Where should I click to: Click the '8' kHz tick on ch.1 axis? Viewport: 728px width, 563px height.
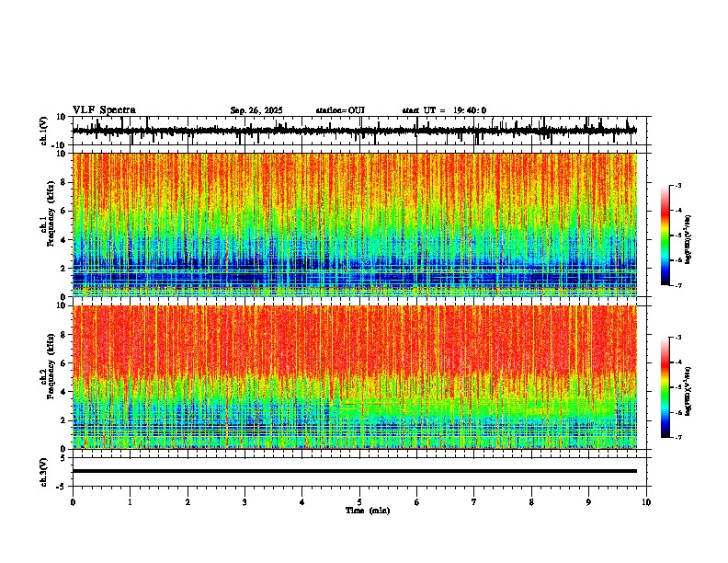point(65,182)
